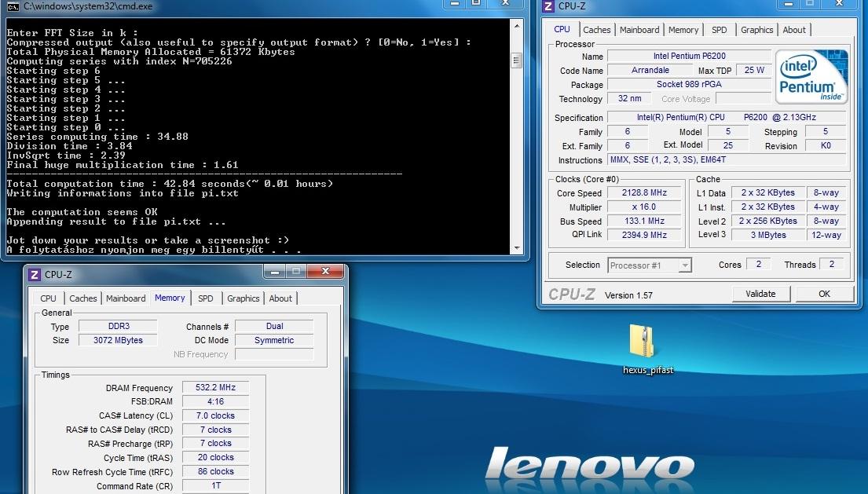Open Mainboard tab in CPU-Z memory window
The width and height of the screenshot is (868, 494).
click(x=126, y=298)
